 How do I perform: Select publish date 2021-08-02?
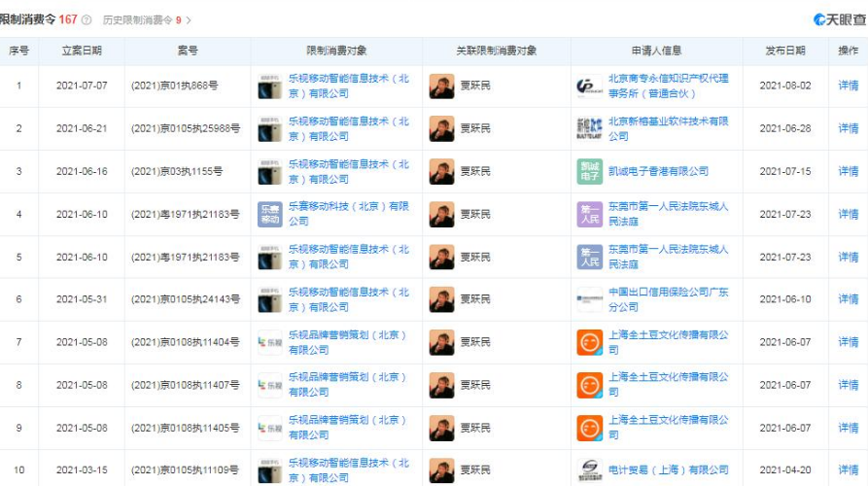tap(785, 86)
